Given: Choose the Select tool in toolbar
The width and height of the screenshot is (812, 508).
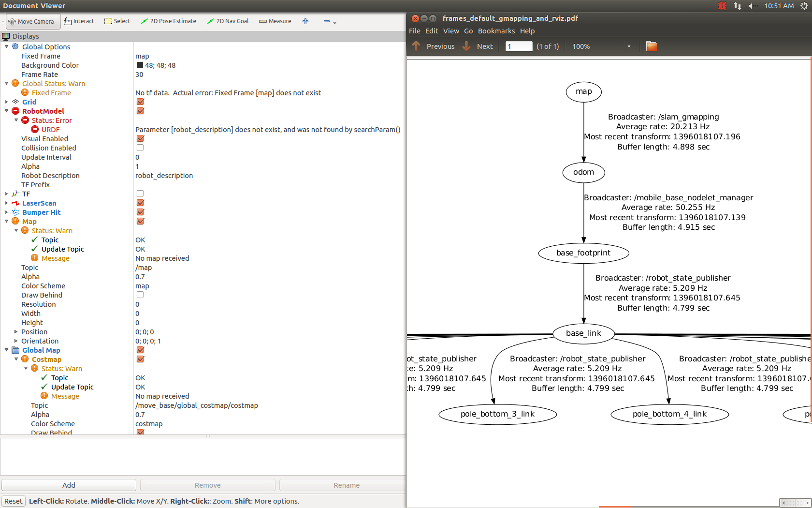Looking at the screenshot, I should click(117, 21).
